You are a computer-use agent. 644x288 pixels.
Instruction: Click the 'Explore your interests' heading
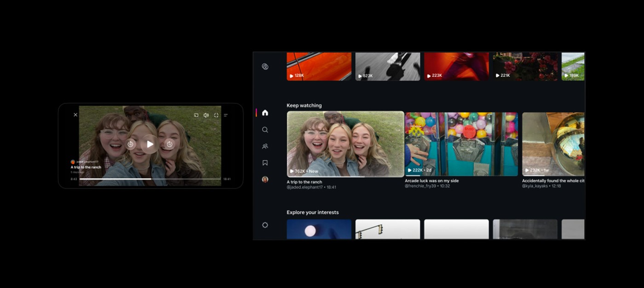(312, 212)
